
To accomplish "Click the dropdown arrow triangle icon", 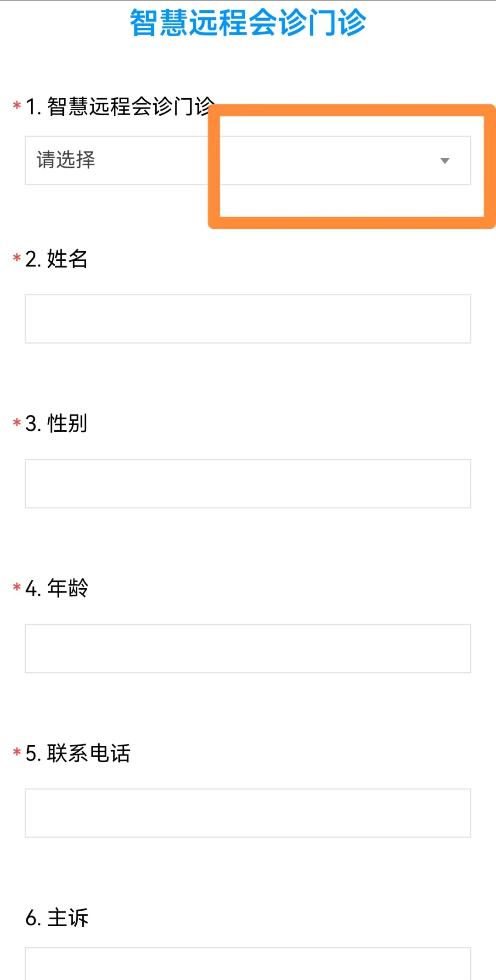I will (445, 161).
